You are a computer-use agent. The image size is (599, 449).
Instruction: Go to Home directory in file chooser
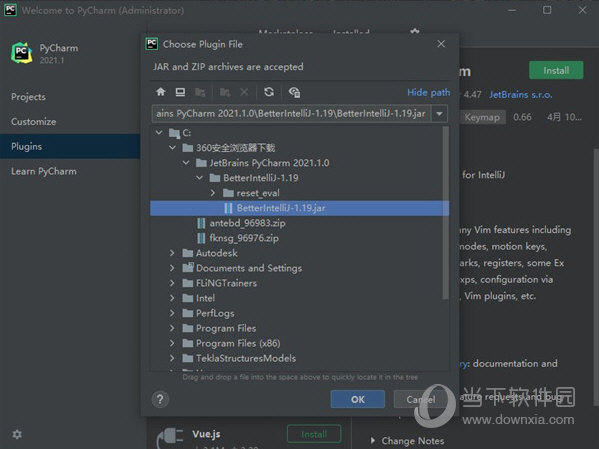click(160, 92)
